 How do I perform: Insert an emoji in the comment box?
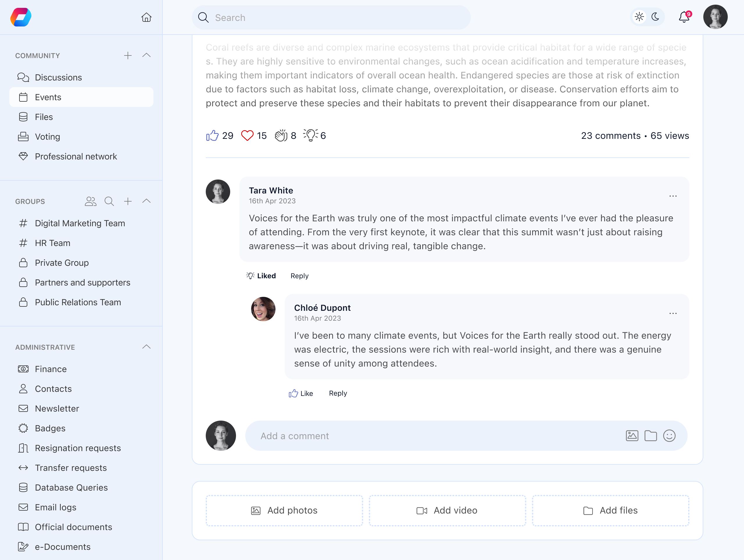click(669, 436)
